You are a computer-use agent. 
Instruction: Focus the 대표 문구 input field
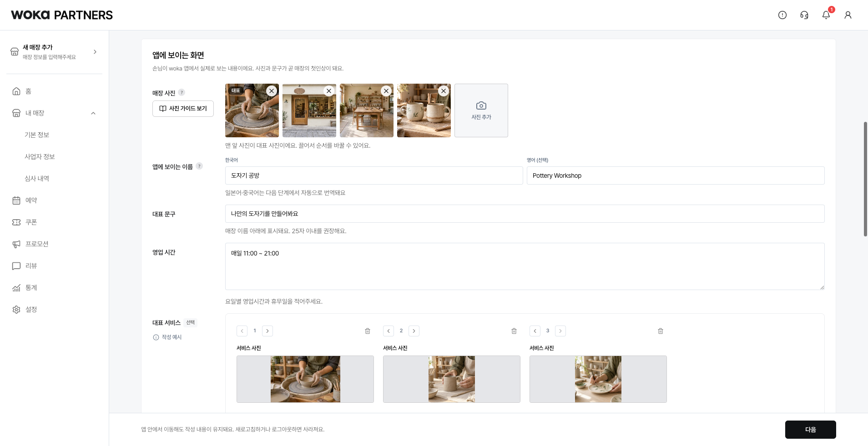(x=525, y=214)
